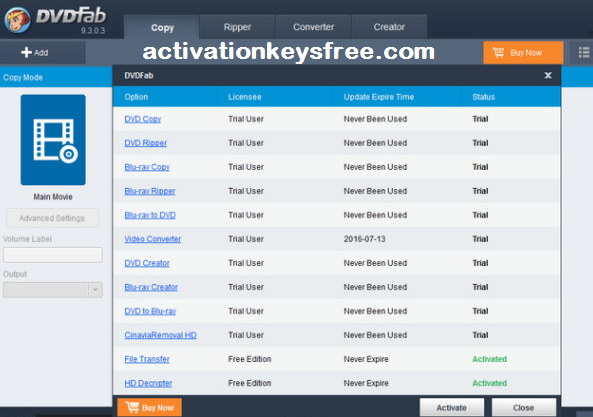The image size is (593, 417).
Task: Click Never Been Used in DVD Ripper row
Action: (x=375, y=143)
